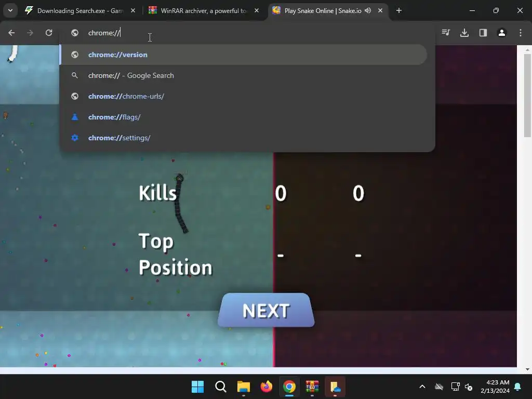
Task: Click the forward navigation arrow
Action: (x=30, y=33)
